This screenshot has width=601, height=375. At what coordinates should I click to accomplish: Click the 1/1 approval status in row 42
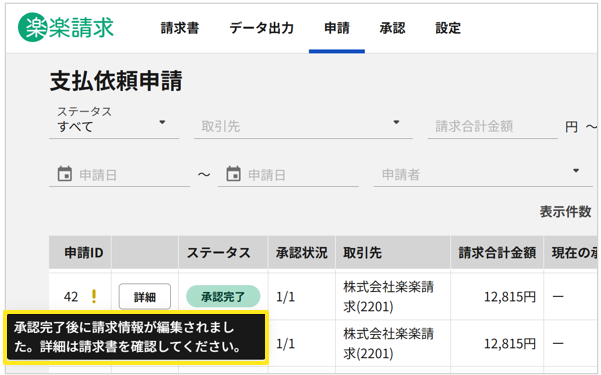[x=286, y=296]
